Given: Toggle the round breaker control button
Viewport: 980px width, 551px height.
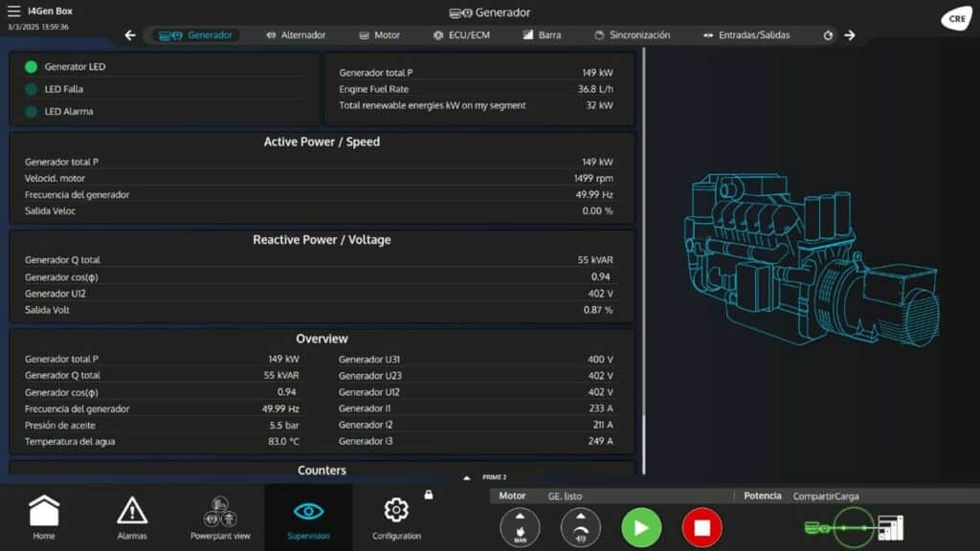Looking at the screenshot, I should coord(581,527).
